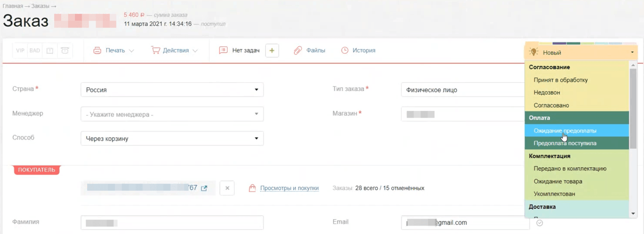644x234 pixels.
Task: Open Просмотры и покупки link
Action: coord(289,188)
